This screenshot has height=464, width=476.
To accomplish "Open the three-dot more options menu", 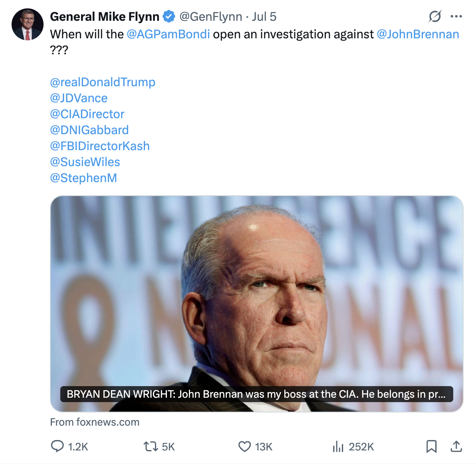I will point(456,16).
